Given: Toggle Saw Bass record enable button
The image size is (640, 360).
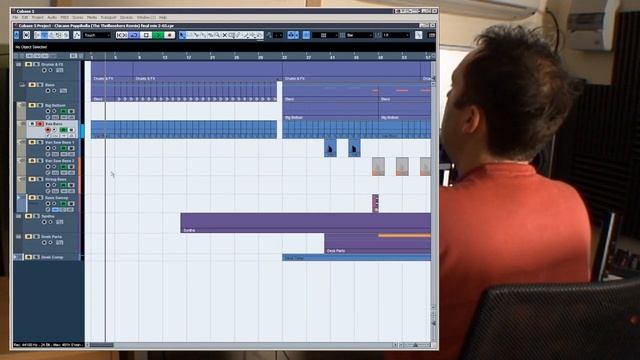Looking at the screenshot, I should (x=48, y=130).
